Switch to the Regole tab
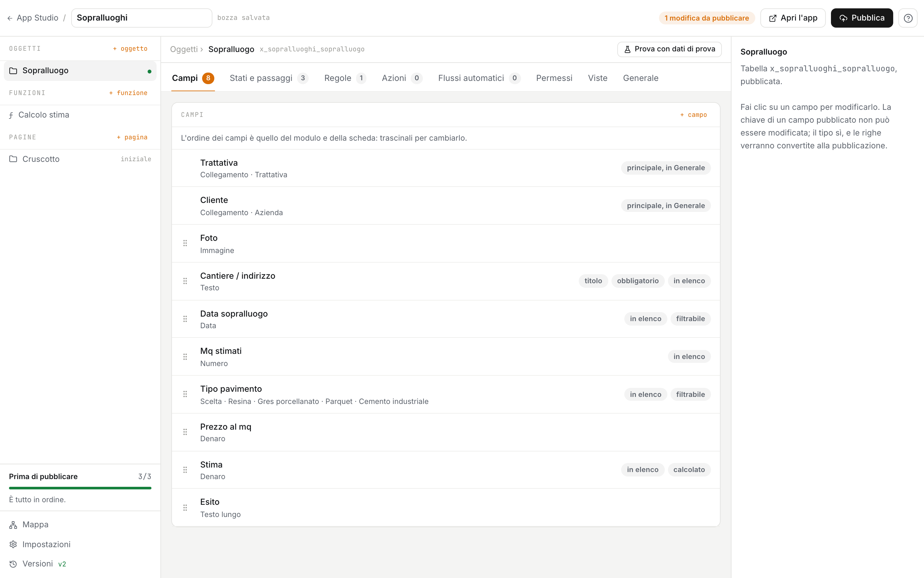This screenshot has width=924, height=578. click(345, 78)
